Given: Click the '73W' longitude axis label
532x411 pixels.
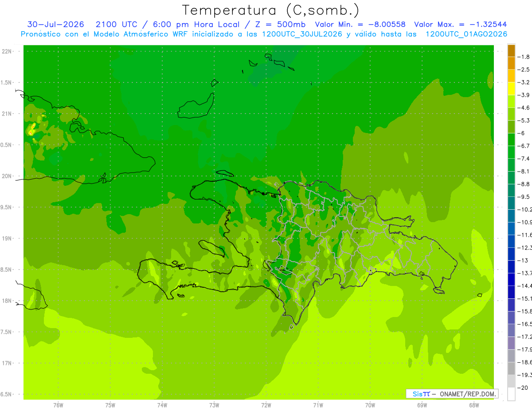Looking at the screenshot, I should coord(214,405).
